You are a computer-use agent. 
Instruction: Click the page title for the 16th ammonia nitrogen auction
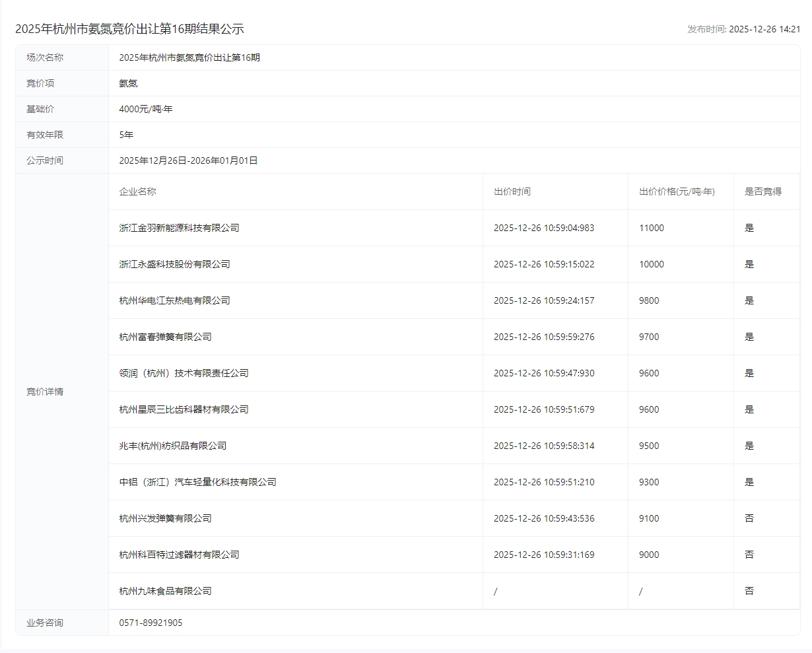129,29
